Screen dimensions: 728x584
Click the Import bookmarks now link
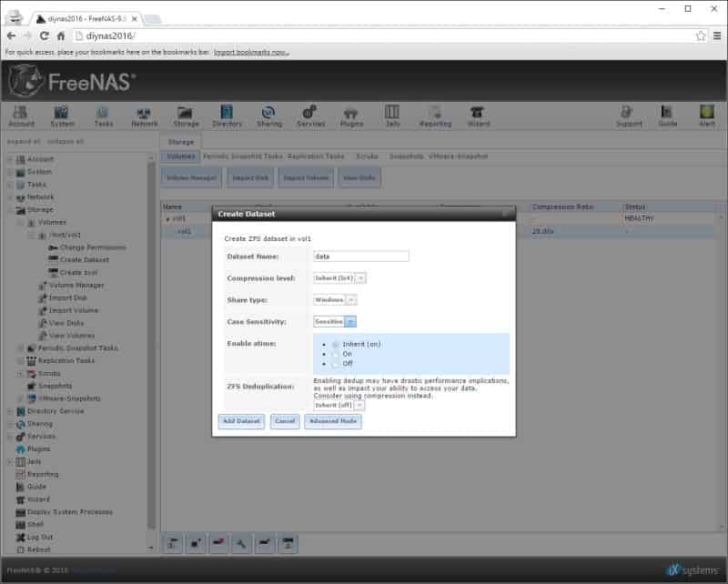click(x=251, y=53)
